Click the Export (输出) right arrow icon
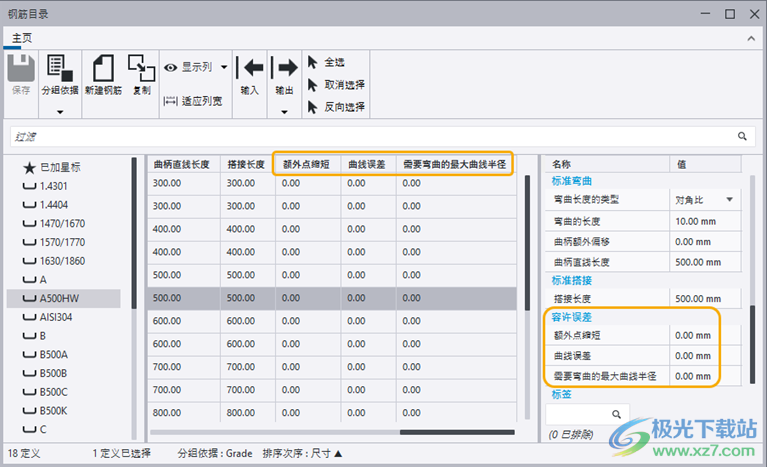 coord(285,68)
